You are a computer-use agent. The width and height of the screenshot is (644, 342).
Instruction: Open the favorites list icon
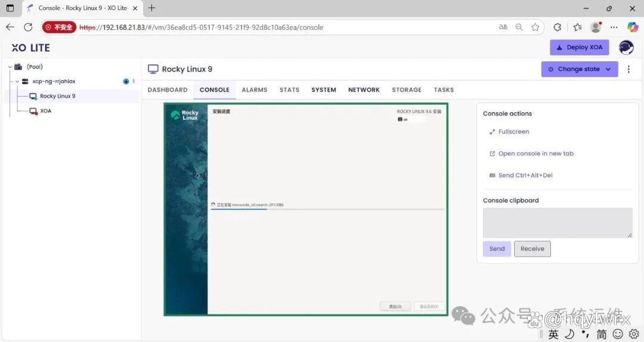click(x=577, y=27)
